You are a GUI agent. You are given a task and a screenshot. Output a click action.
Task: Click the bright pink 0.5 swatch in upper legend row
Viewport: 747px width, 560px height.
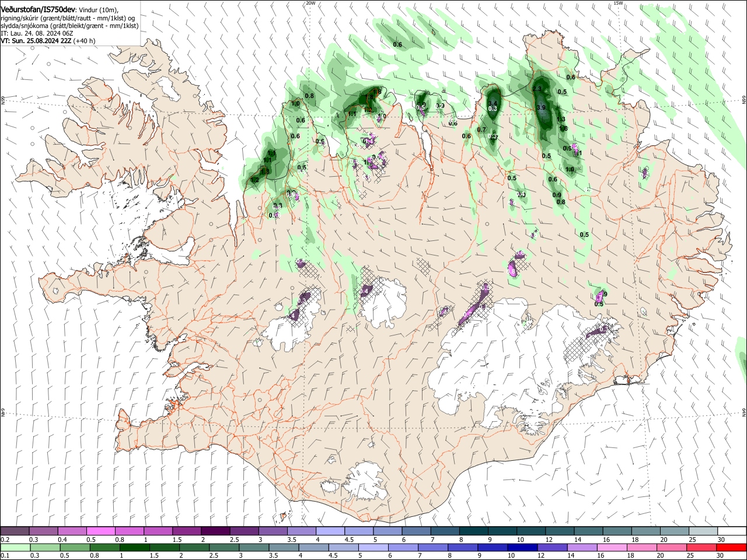100,531
